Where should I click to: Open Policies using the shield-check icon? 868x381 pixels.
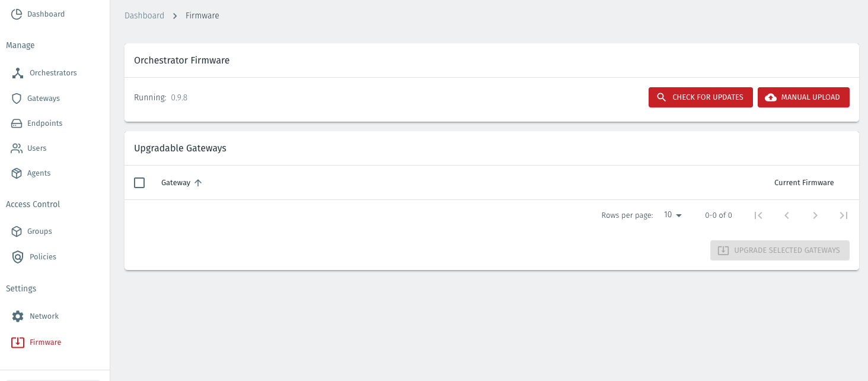coord(17,256)
